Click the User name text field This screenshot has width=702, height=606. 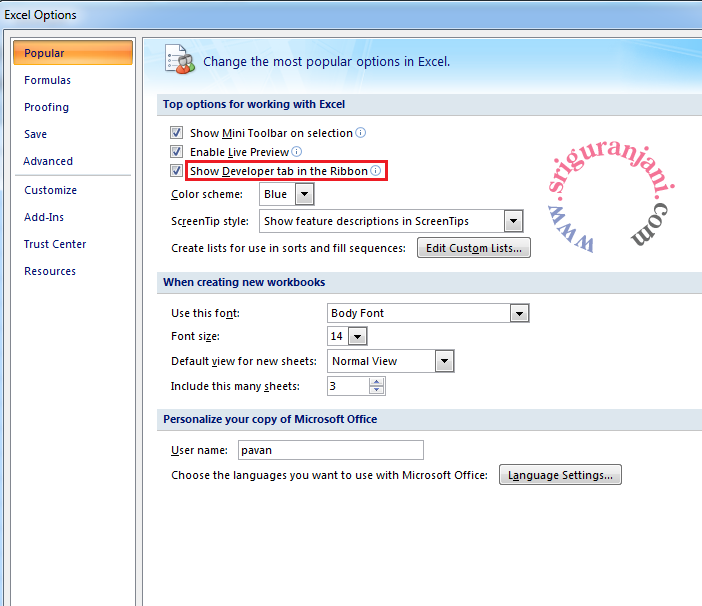(331, 450)
